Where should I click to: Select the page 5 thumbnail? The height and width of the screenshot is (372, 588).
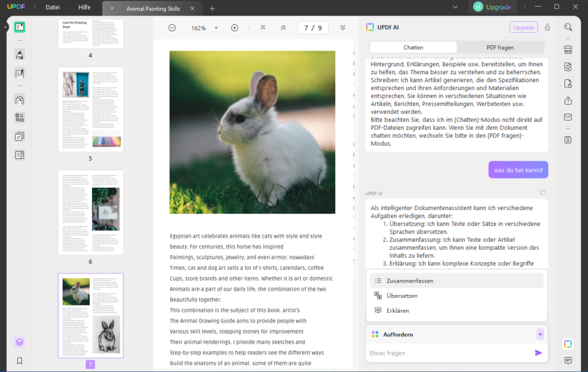91,109
